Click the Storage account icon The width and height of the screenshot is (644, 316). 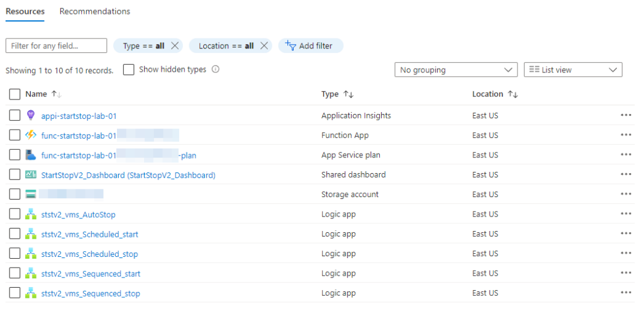[31, 195]
